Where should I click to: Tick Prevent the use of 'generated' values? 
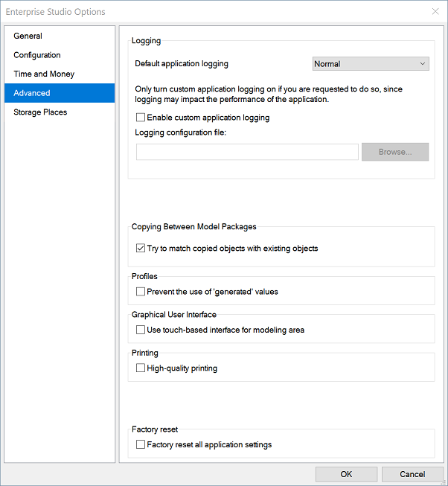pos(141,292)
